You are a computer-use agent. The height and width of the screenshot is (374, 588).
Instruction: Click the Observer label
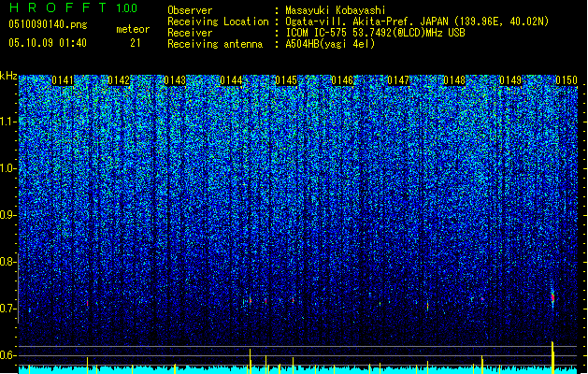tap(190, 10)
